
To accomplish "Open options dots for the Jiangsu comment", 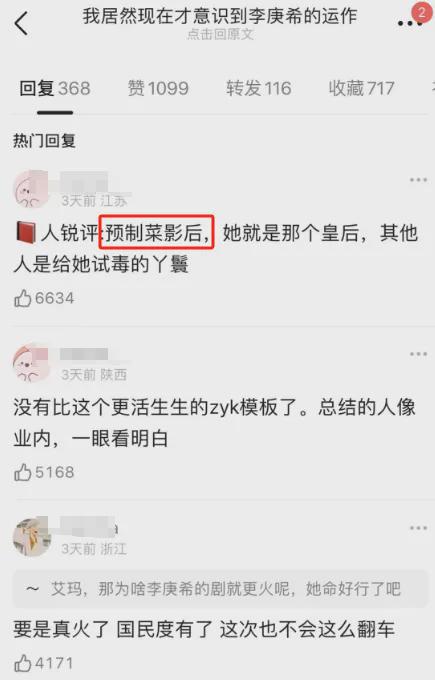I will tap(418, 180).
